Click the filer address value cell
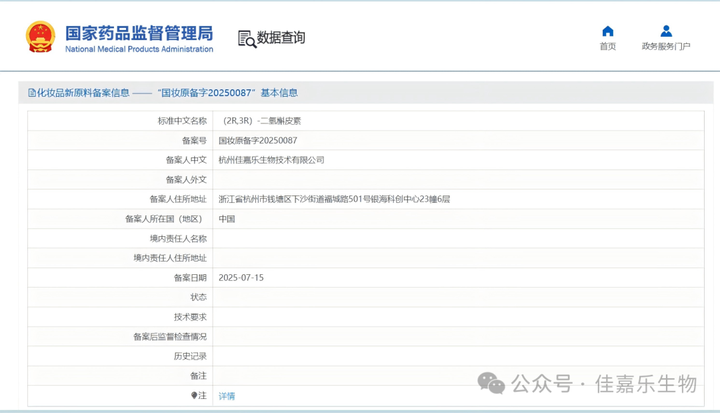The image size is (720, 413). 458,199
